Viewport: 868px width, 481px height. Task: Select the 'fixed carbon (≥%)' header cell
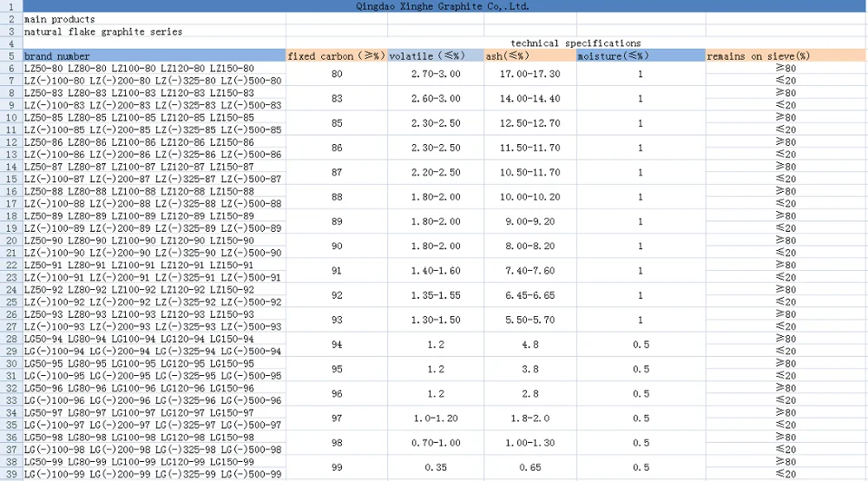coord(337,56)
